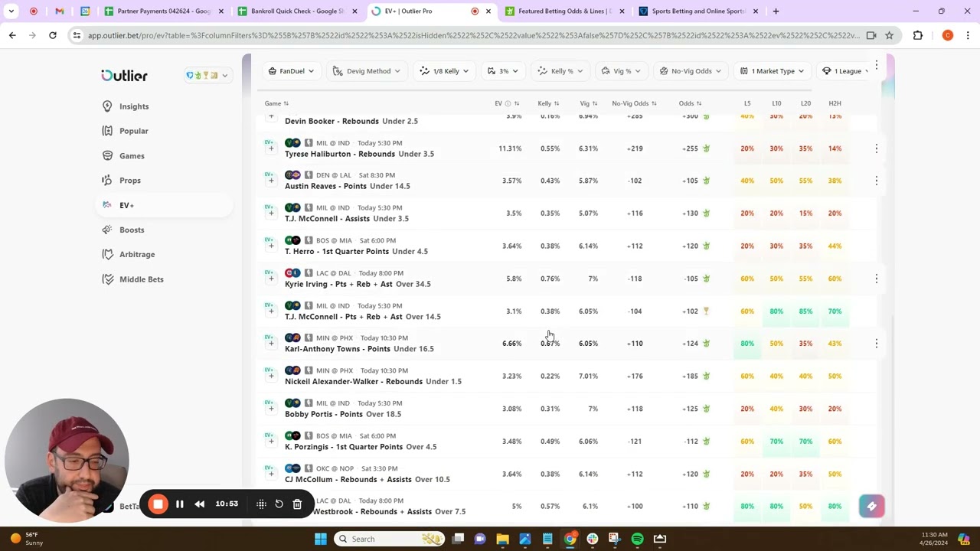This screenshot has width=980, height=551.
Task: Open File Explorer from the taskbar
Action: (502, 539)
